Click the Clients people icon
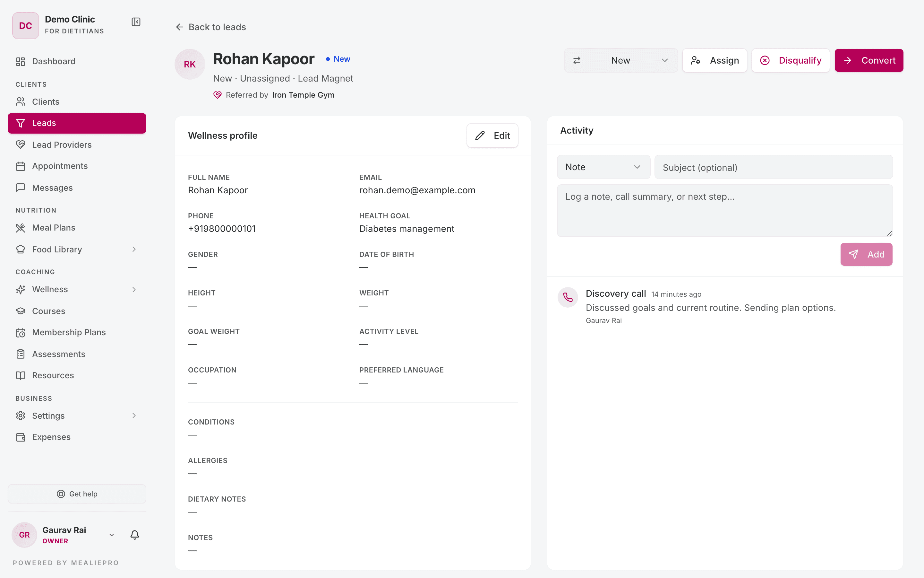This screenshot has height=578, width=924. pyautogui.click(x=21, y=102)
